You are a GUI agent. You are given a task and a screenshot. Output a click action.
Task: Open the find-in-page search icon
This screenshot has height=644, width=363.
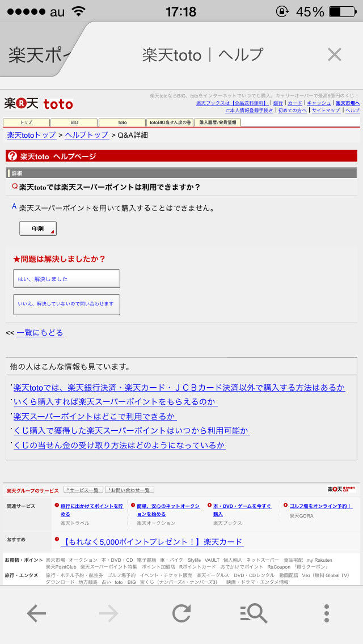pyautogui.click(x=254, y=614)
